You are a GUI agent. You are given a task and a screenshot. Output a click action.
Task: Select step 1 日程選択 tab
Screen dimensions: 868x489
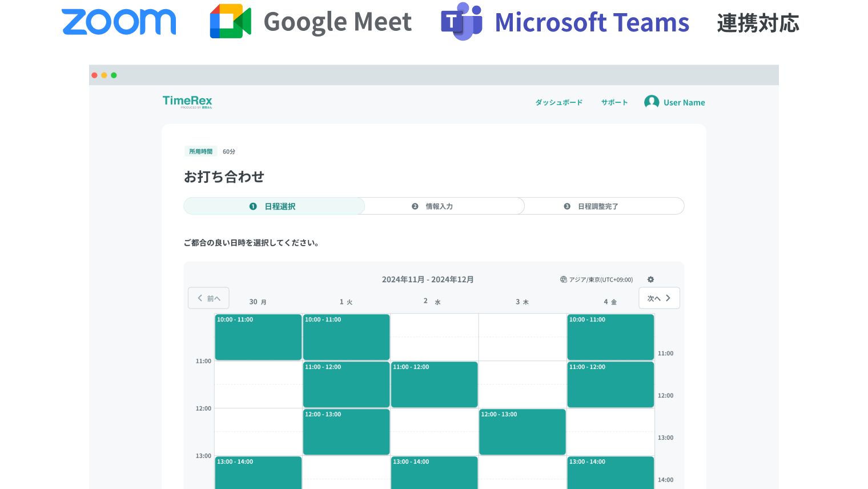[274, 206]
